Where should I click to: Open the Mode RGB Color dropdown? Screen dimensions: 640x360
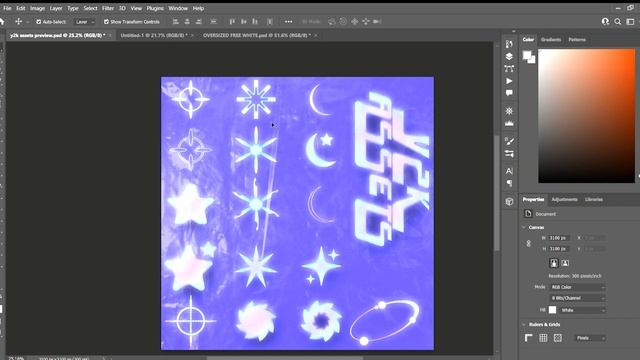(577, 287)
